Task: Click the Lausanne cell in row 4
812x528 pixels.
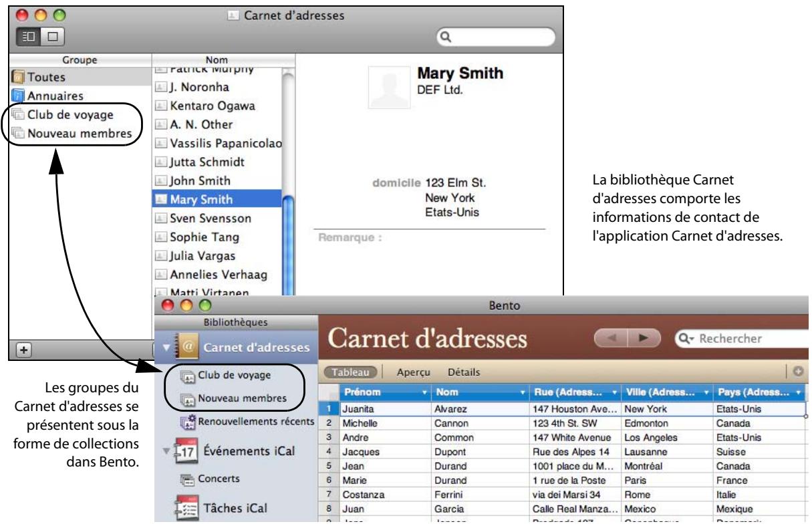Action: coord(666,451)
